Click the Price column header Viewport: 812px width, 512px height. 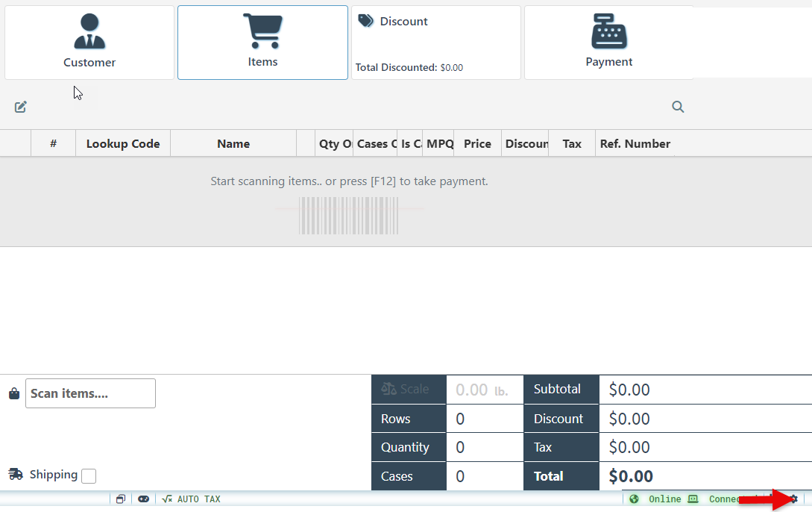point(477,144)
